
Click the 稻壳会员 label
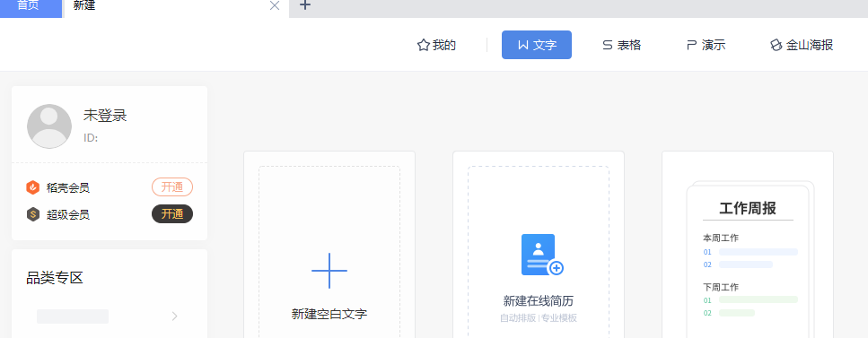pyautogui.click(x=68, y=188)
